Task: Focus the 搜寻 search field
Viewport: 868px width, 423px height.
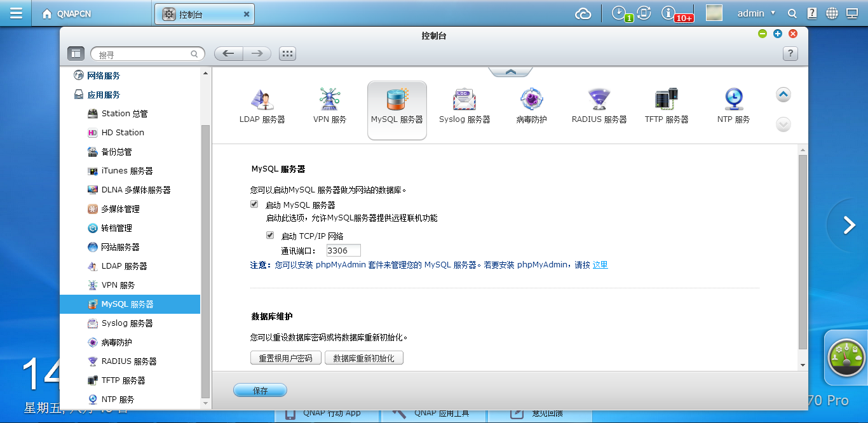Action: tap(147, 55)
